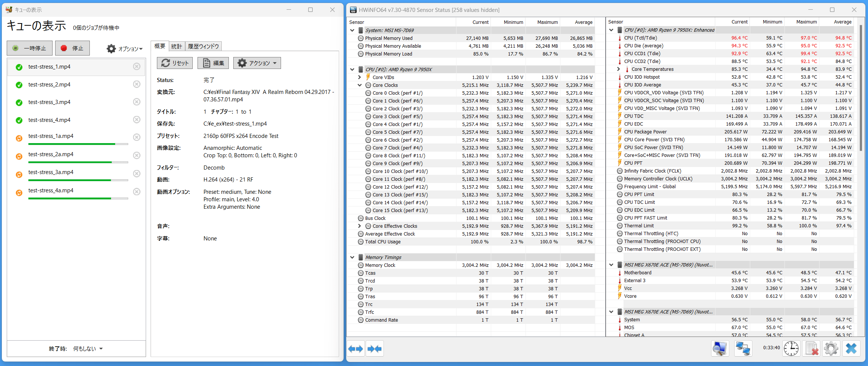Screen dimensions: 868x366
Task: Click test-stress_2a.mp4 progress bar
Action: tap(78, 162)
